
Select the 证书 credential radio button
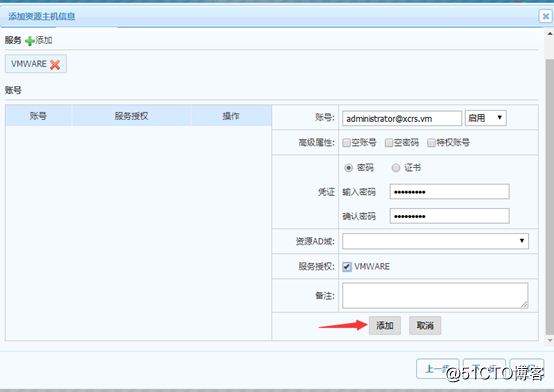396,168
